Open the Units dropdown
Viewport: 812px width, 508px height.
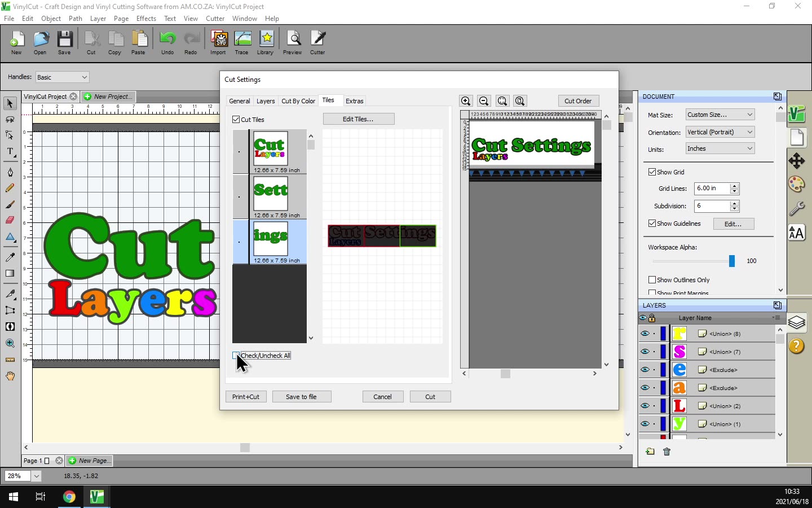[720, 148]
